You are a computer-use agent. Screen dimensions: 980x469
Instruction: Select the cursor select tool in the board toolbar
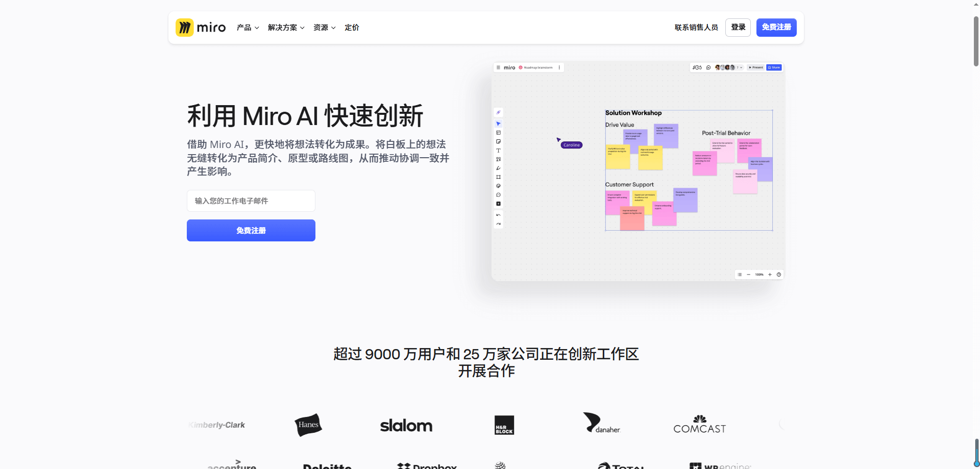click(498, 124)
